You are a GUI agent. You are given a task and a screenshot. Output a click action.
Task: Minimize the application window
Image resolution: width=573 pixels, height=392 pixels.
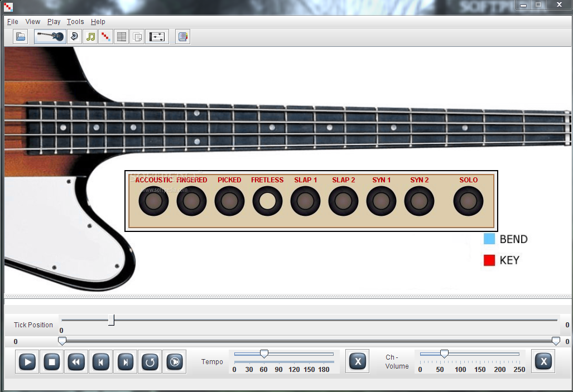tap(523, 5)
